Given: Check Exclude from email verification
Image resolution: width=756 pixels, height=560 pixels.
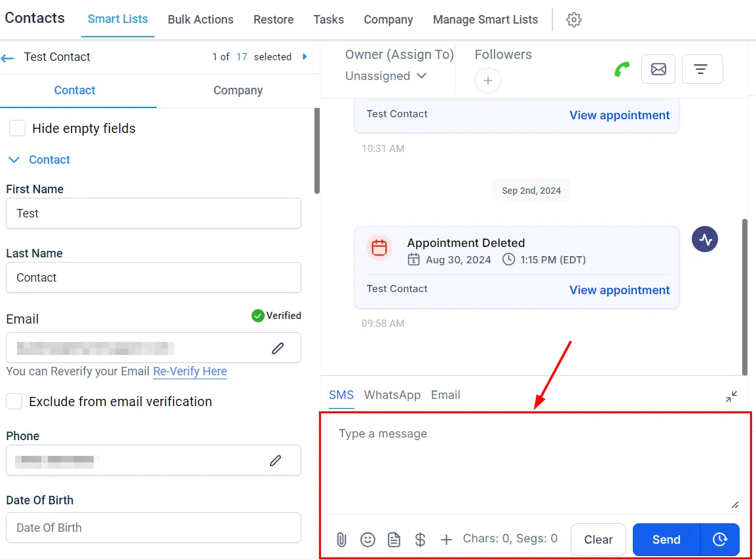Looking at the screenshot, I should (14, 401).
